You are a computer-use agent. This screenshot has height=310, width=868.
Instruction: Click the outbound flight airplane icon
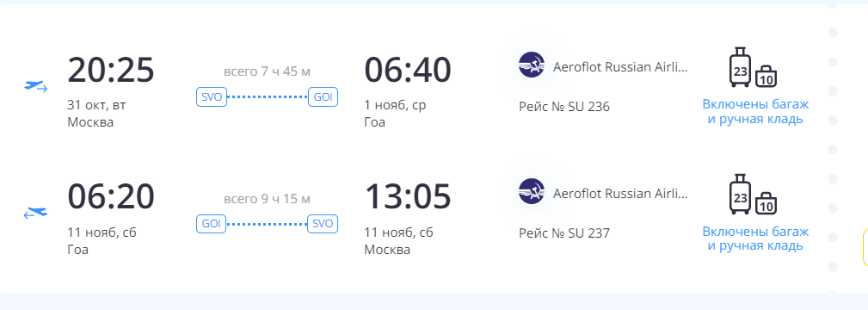pyautogui.click(x=36, y=86)
